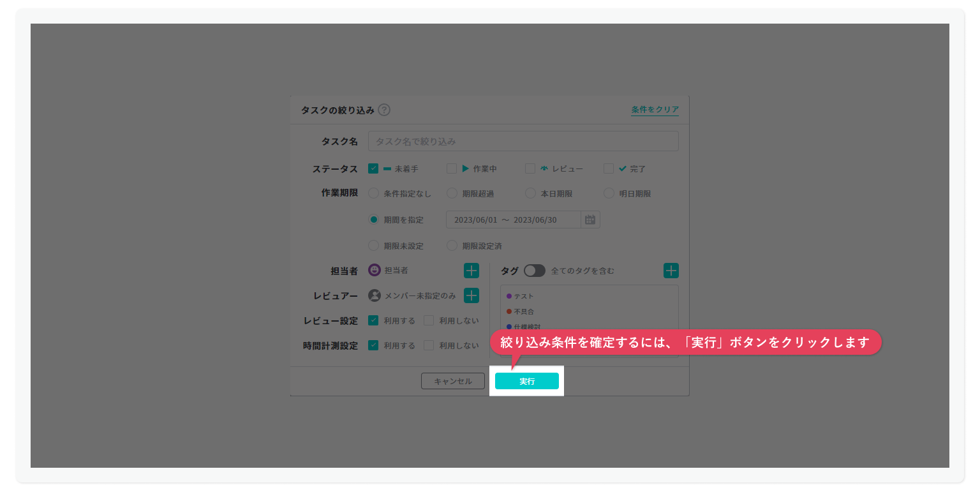Open the help icon beside タスクの絞り込み
The width and height of the screenshot is (980, 492).
(x=384, y=110)
